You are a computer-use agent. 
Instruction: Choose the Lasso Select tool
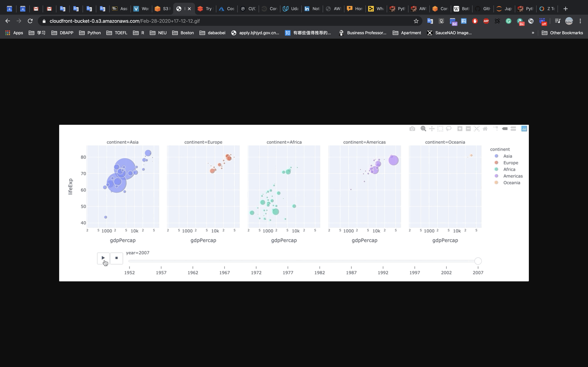coord(449,129)
